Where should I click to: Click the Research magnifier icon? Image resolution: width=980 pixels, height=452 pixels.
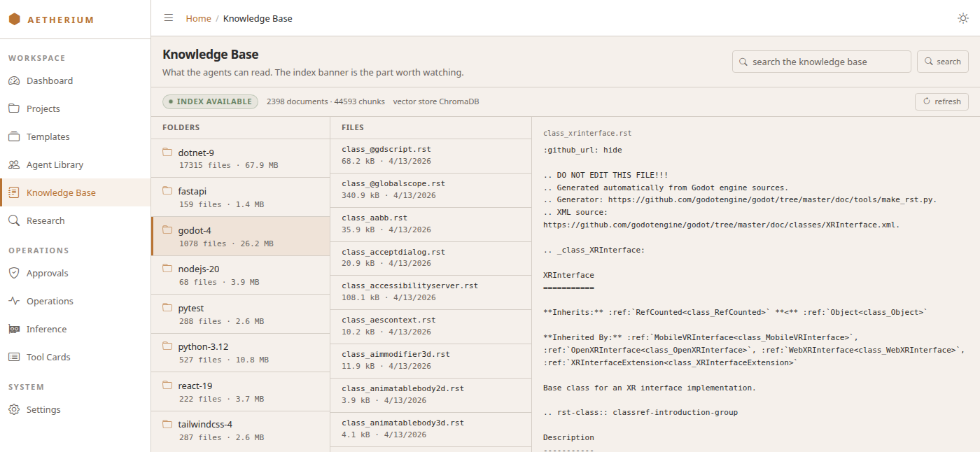tap(14, 220)
